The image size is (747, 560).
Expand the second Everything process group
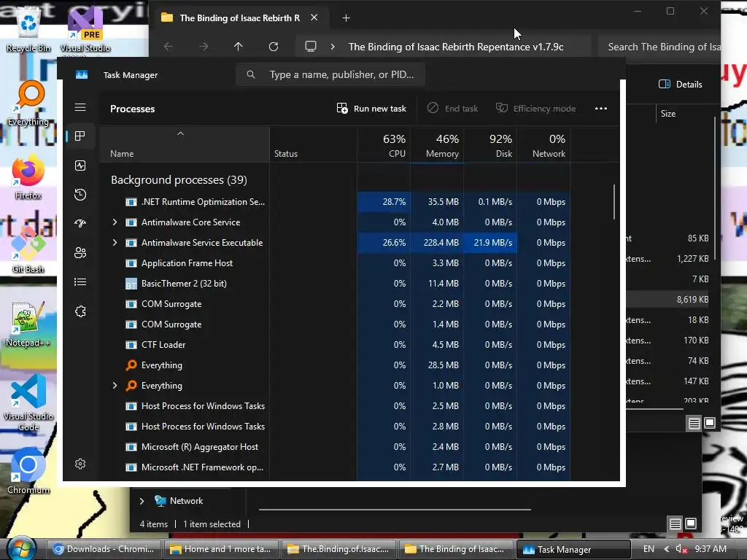115,385
